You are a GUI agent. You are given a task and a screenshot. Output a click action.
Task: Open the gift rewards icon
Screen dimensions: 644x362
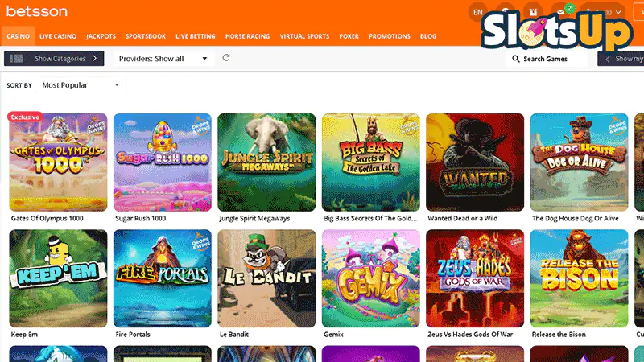coord(533,12)
